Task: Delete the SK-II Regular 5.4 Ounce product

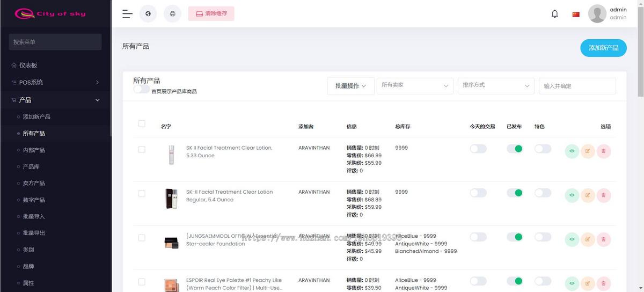Action: pos(604,195)
